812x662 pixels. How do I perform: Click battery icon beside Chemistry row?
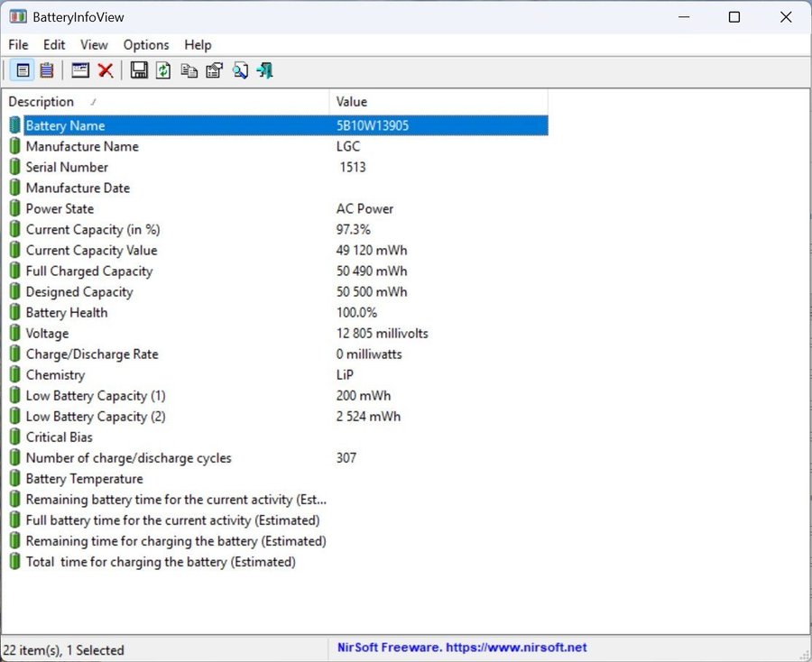pyautogui.click(x=15, y=374)
